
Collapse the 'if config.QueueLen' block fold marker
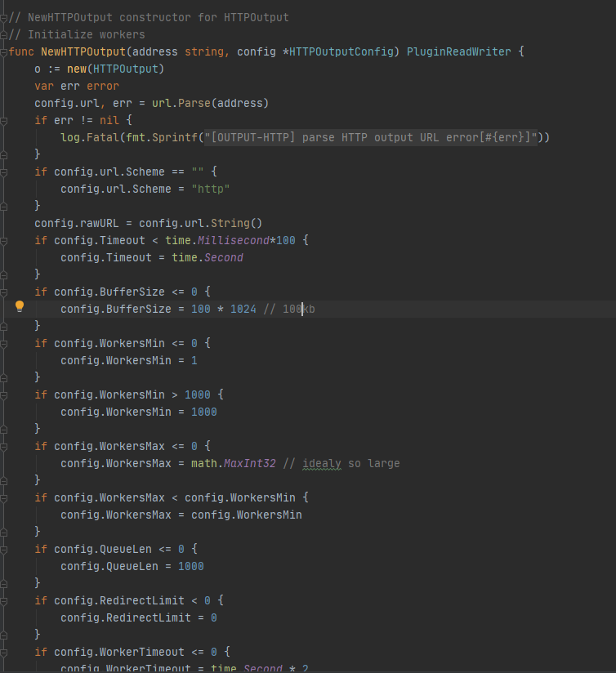point(3,550)
